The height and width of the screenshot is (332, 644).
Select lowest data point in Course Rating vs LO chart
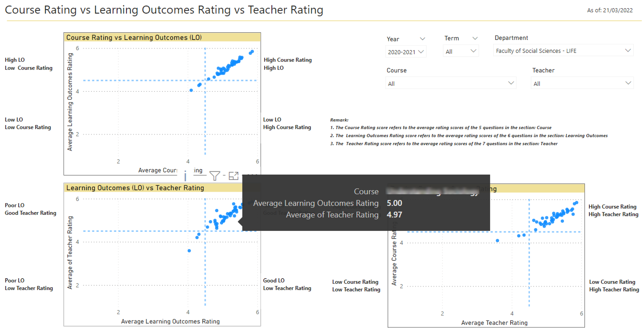coord(191,90)
